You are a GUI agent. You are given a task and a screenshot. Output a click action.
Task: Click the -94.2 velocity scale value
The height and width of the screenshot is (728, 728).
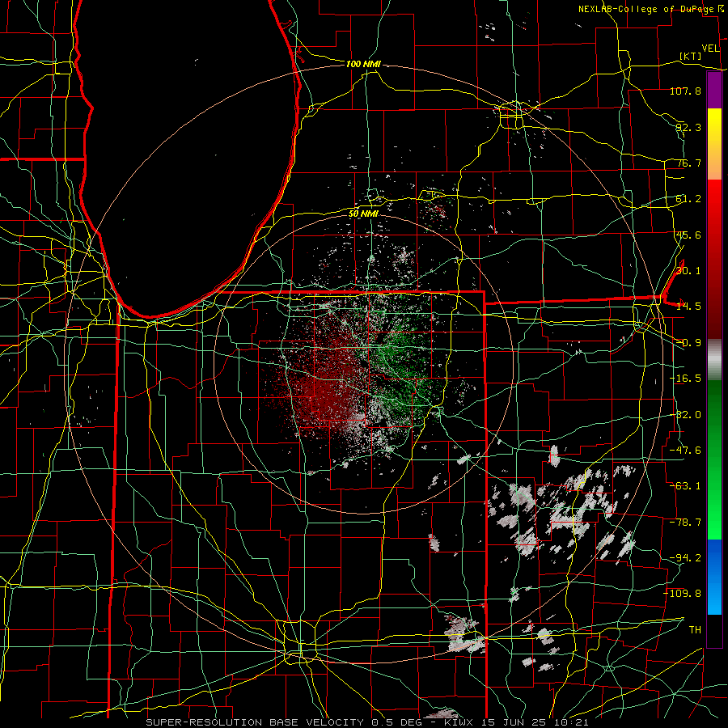685,557
